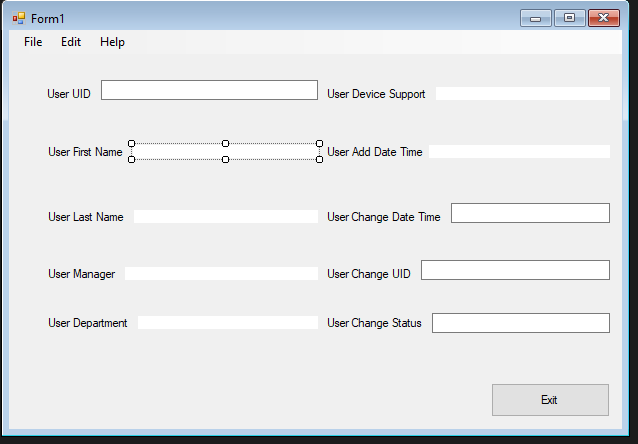Click the Exit button
638x444 pixels.
550,400
